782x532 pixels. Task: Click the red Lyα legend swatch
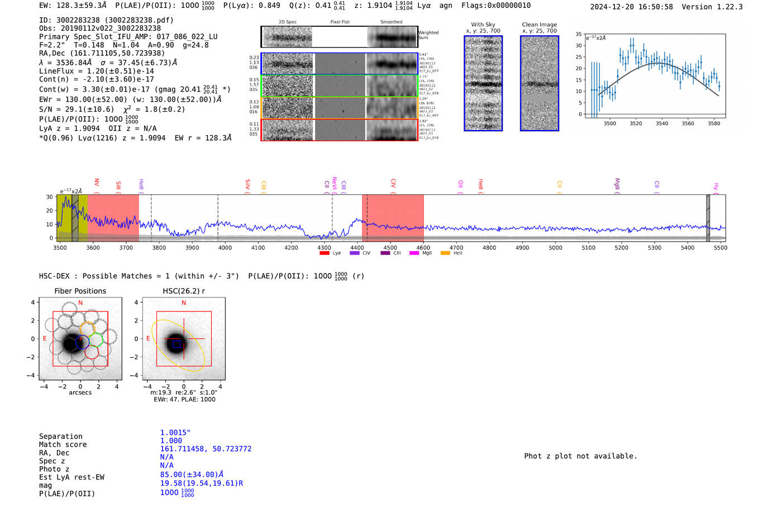324,253
